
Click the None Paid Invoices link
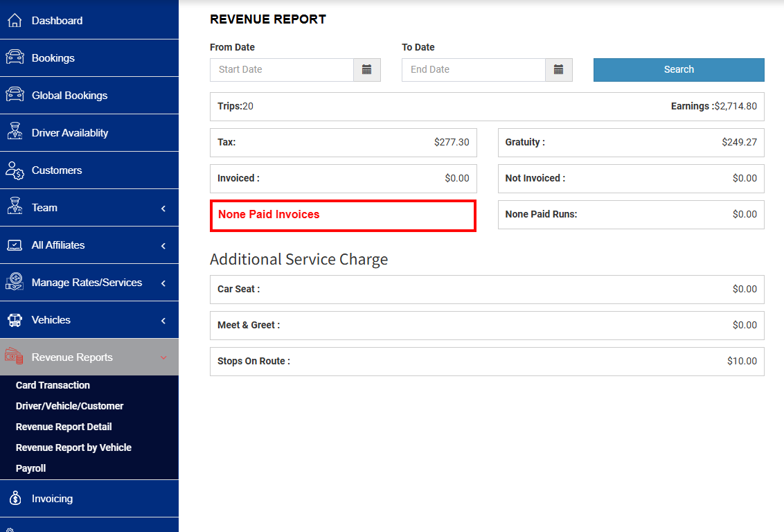coord(269,215)
